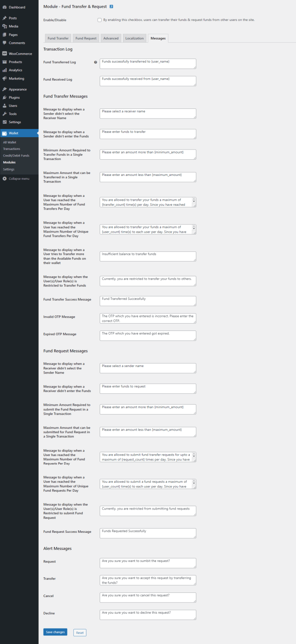Open the Localization tab
The height and width of the screenshot is (644, 296).
point(135,38)
